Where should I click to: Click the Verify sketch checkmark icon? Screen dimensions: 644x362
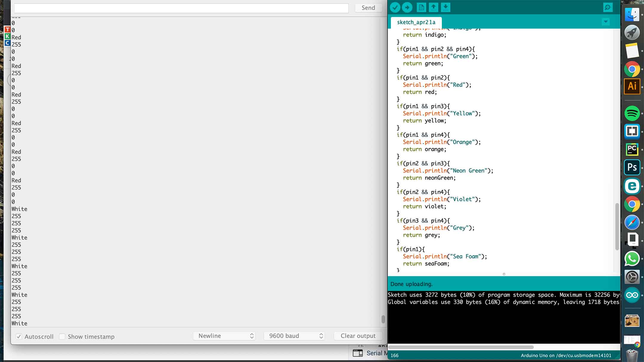(395, 7)
